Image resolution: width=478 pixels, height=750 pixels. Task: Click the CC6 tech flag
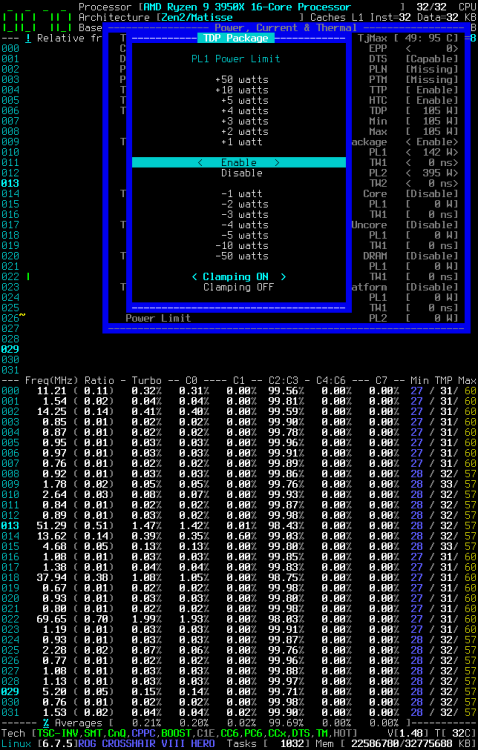230,733
